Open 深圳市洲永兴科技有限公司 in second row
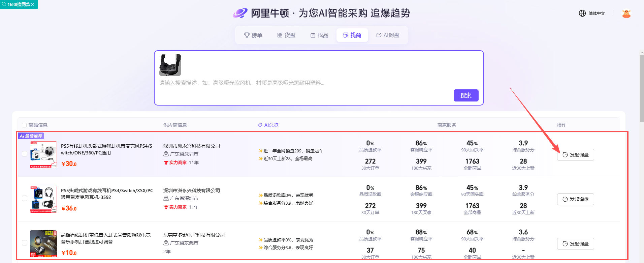This screenshot has height=263, width=644. (x=192, y=191)
